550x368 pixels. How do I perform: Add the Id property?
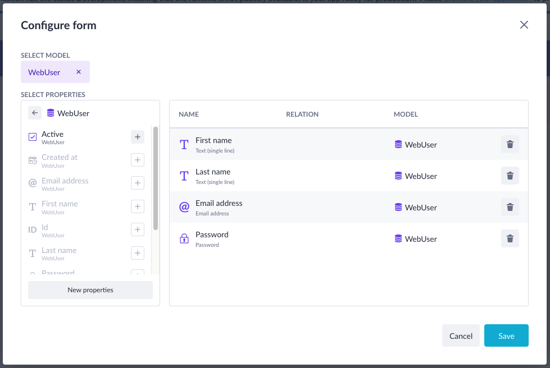pyautogui.click(x=138, y=230)
